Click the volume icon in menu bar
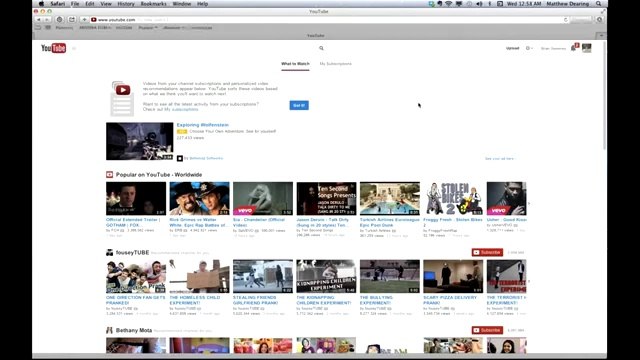This screenshot has height=360, width=640. (x=479, y=4)
